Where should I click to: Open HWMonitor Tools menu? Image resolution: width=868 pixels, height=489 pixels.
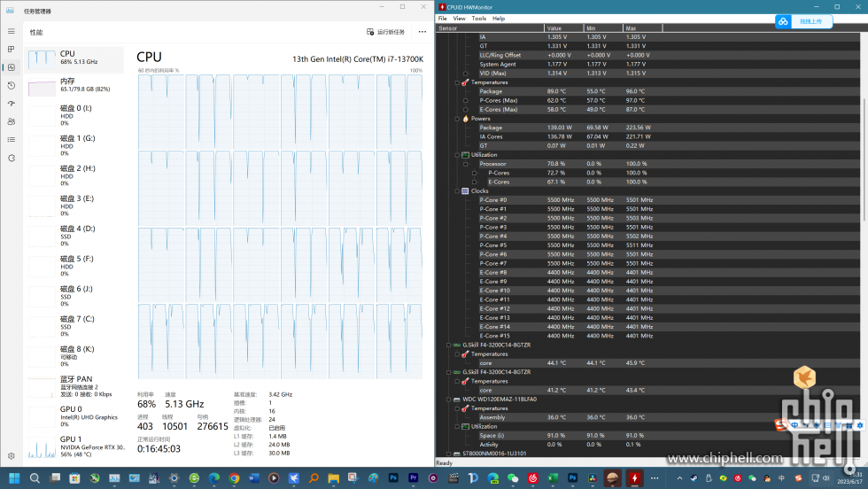479,19
